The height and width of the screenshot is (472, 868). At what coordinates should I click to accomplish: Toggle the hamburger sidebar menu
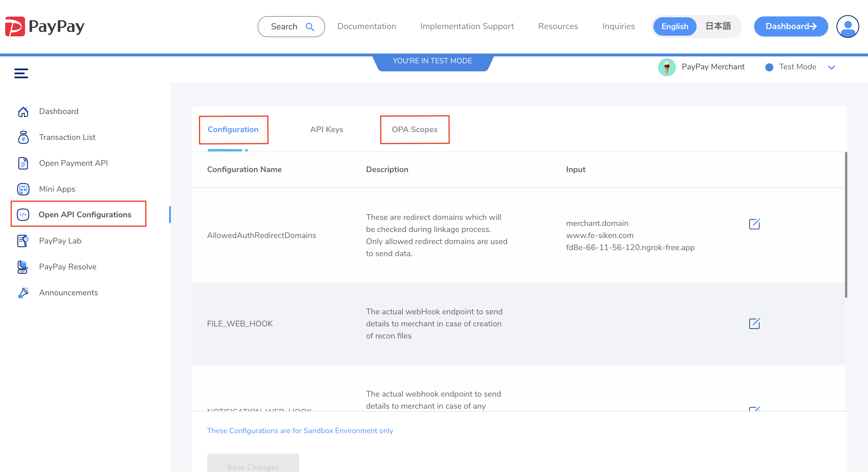(x=21, y=73)
